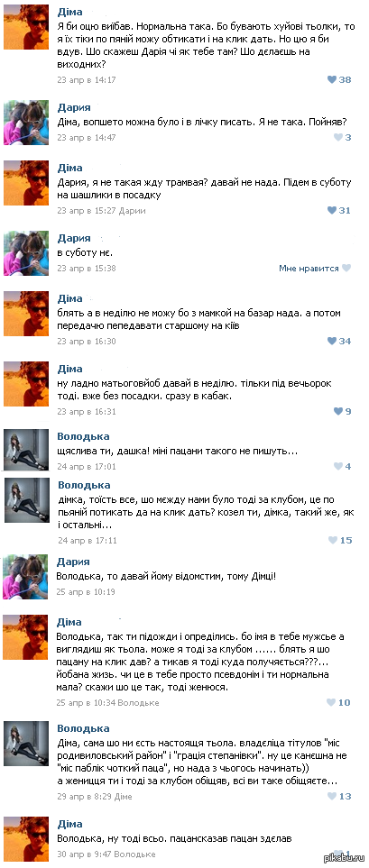Like the comment with 3 likes
Viewport: 369px width, 868px height.
pos(337,137)
